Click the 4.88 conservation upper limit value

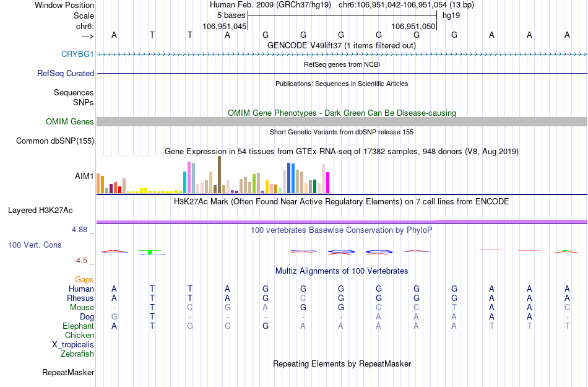point(79,230)
